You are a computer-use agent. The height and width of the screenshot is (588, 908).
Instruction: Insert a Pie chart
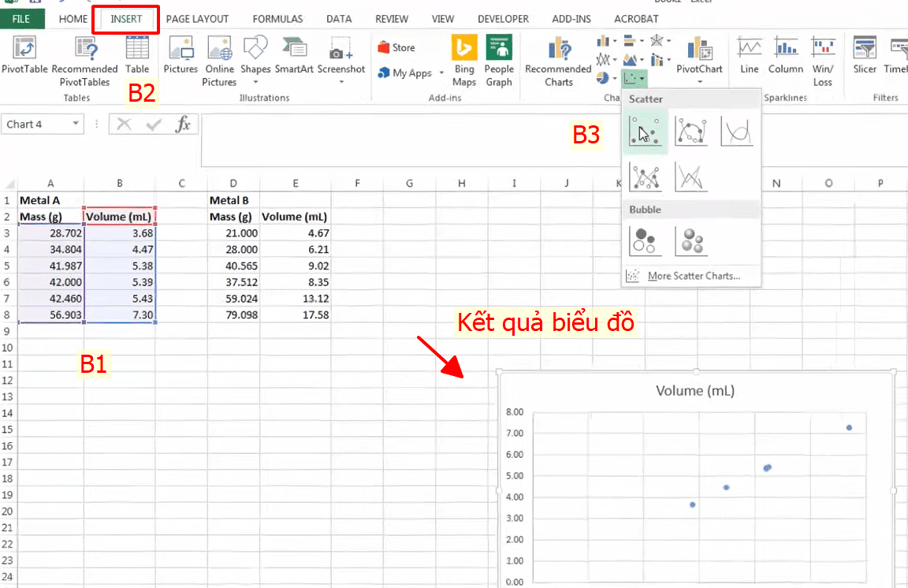(x=602, y=77)
